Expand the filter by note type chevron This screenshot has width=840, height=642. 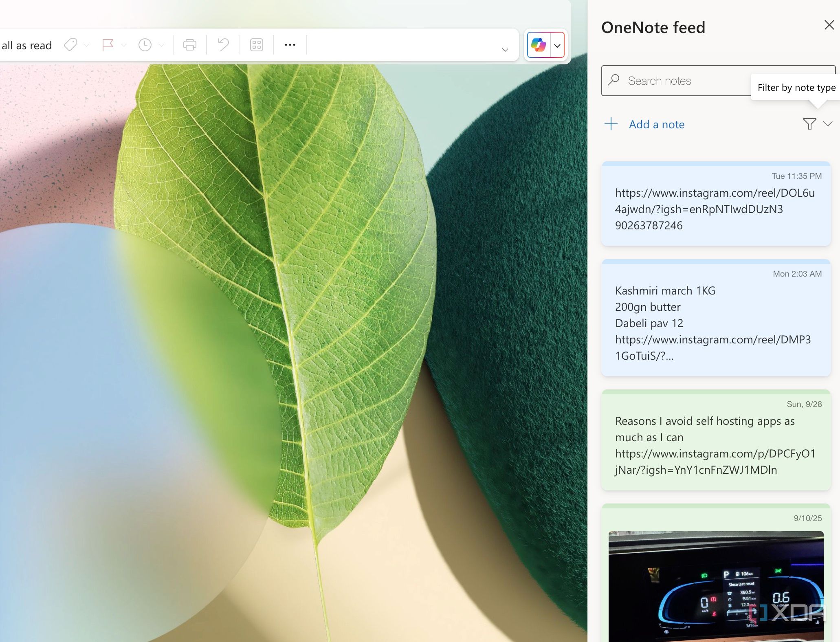[x=827, y=124]
